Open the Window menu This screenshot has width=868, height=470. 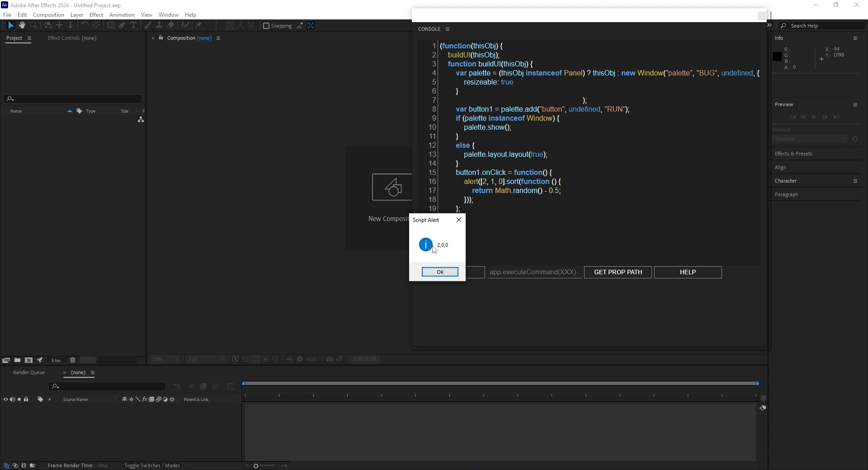tap(168, 15)
